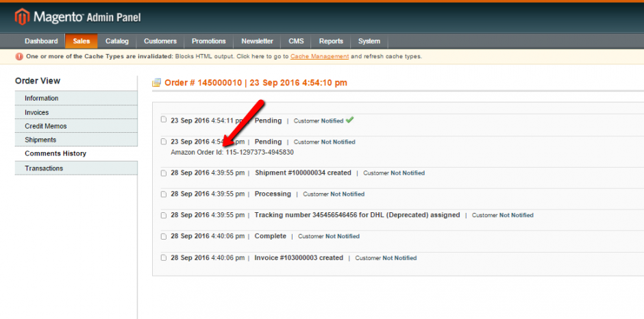Click the cache warning exclamation icon
The image size is (644, 319).
[19, 56]
